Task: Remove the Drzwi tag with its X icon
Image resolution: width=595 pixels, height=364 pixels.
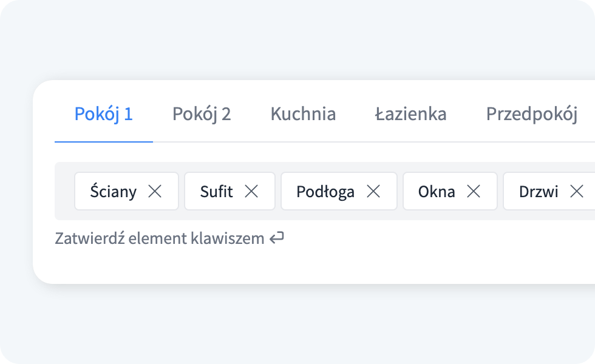Action: click(577, 191)
